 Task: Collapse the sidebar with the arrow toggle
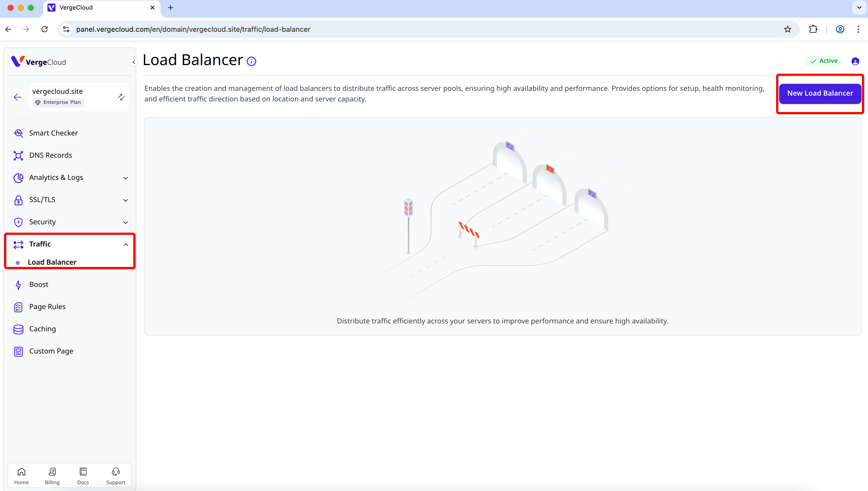click(134, 62)
